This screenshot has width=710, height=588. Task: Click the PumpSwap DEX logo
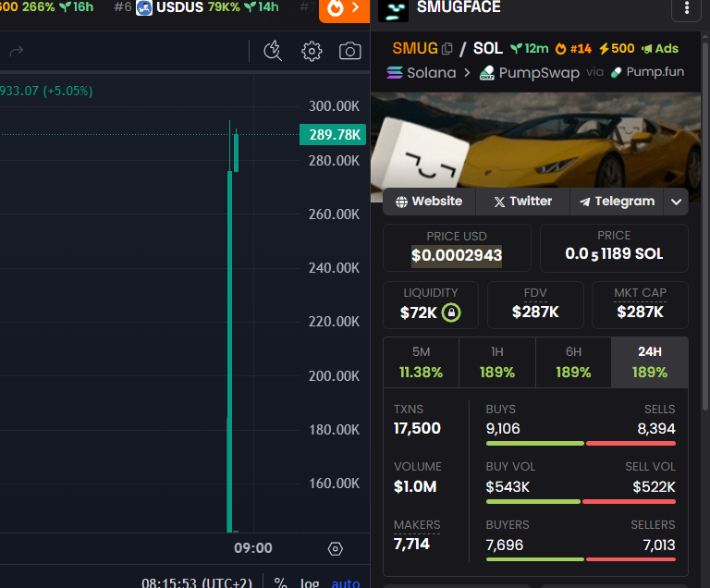click(x=487, y=73)
